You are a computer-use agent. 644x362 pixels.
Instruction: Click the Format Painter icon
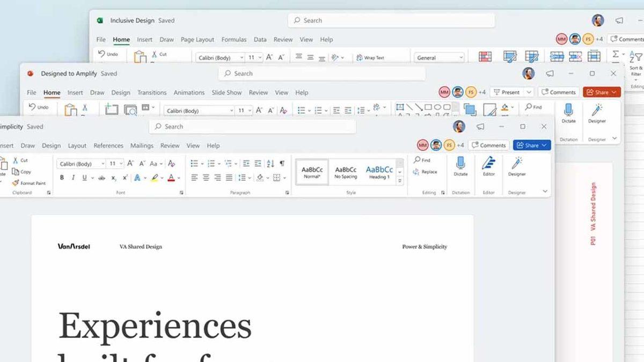click(15, 183)
